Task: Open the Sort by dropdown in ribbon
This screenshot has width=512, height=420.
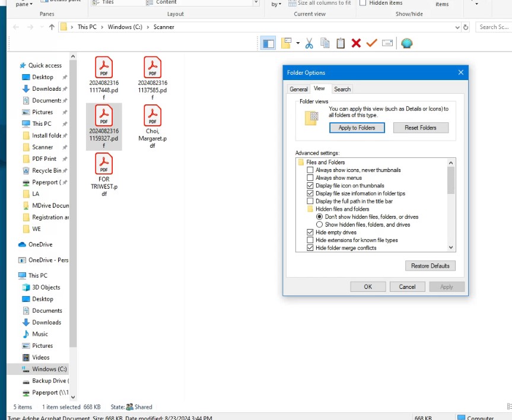Action: [x=276, y=4]
